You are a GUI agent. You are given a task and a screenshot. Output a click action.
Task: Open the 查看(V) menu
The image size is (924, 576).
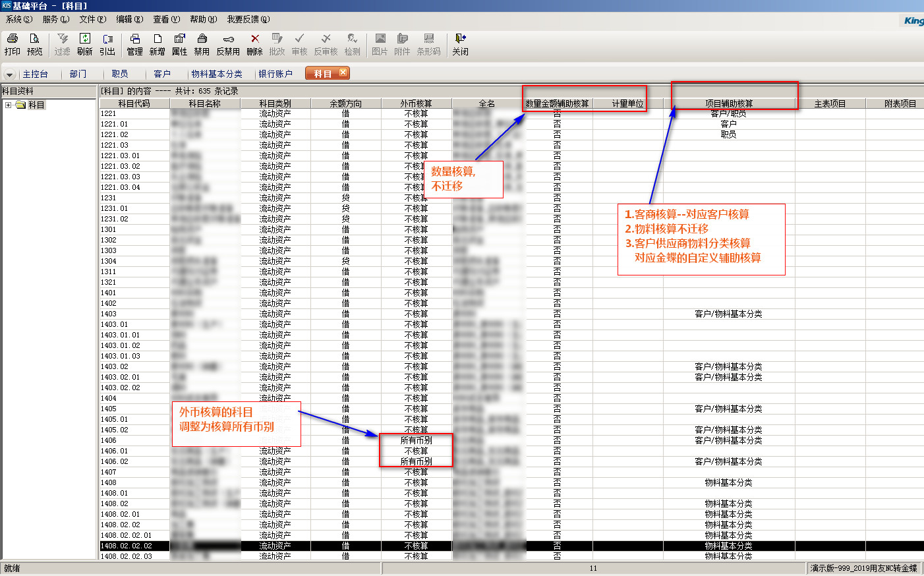tap(165, 19)
